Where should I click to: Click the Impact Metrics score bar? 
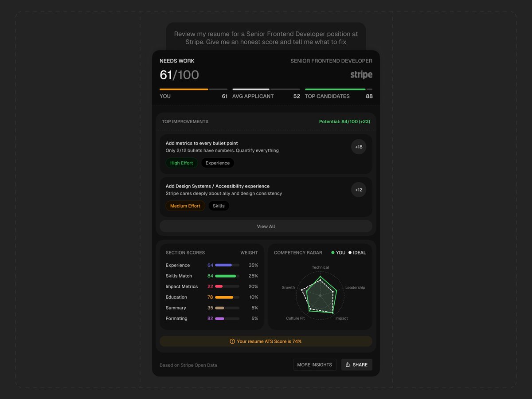tap(227, 286)
